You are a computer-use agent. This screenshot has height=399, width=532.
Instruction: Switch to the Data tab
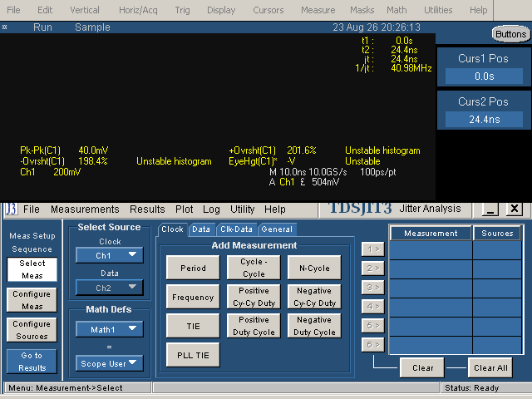[x=201, y=229]
